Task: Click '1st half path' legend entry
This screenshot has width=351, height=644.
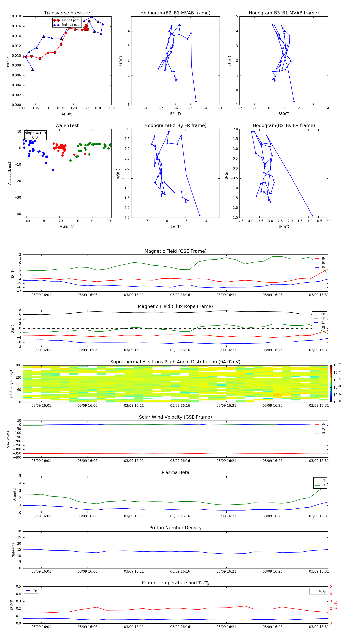Action: 67,20
